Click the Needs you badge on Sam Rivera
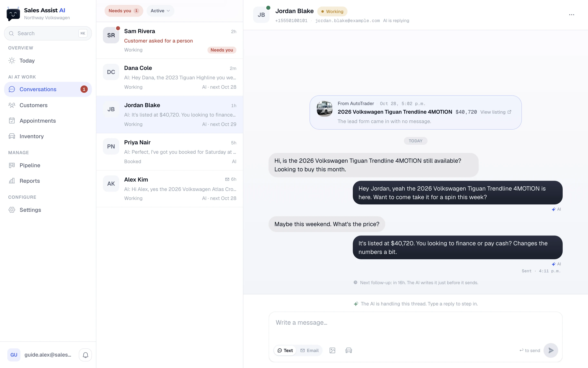Image resolution: width=588 pixels, height=368 pixels. 222,50
